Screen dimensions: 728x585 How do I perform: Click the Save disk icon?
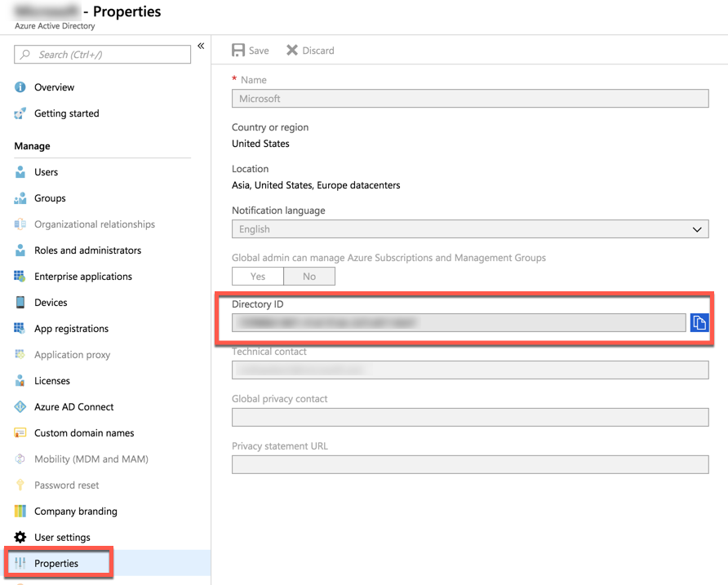[x=238, y=51]
